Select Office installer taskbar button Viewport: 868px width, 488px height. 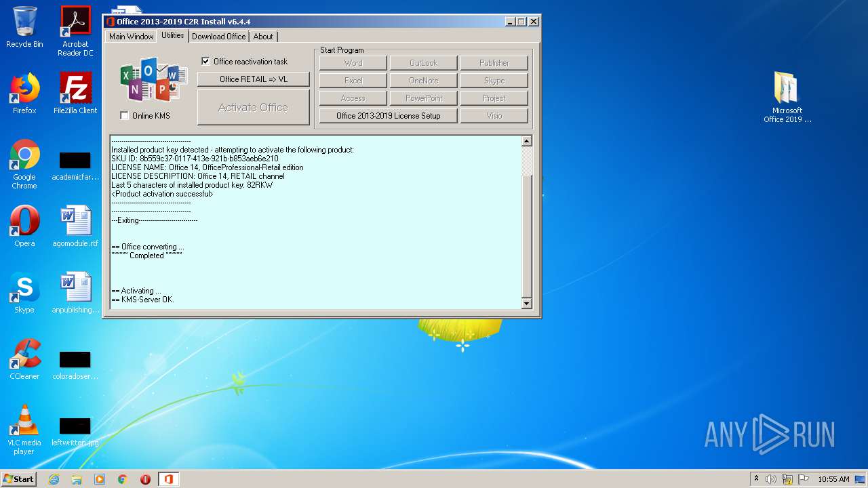click(168, 479)
